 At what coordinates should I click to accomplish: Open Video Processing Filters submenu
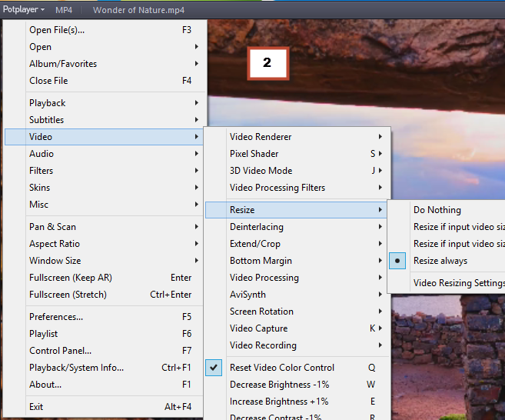(x=297, y=188)
